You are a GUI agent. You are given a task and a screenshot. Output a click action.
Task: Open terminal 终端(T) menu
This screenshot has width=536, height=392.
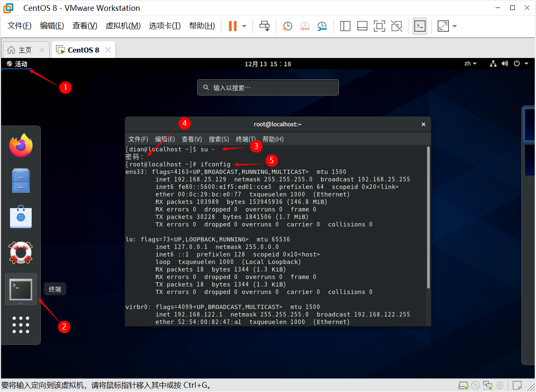point(246,139)
